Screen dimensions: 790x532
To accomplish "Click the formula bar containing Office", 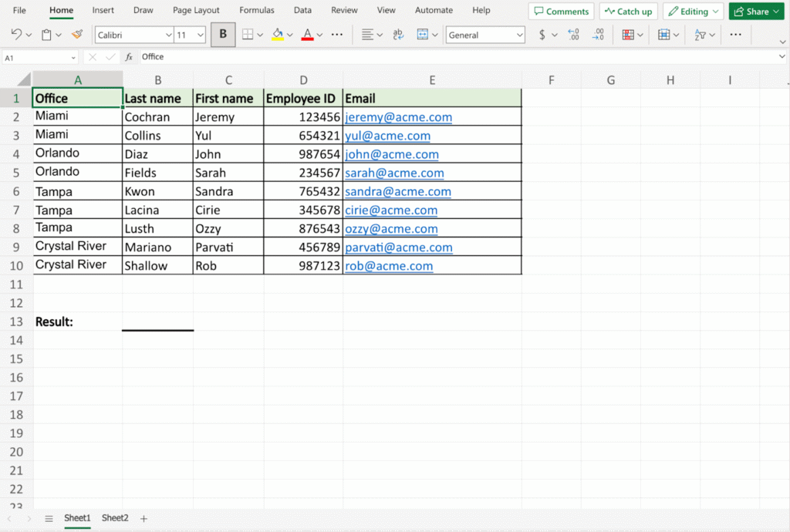I will [456, 57].
